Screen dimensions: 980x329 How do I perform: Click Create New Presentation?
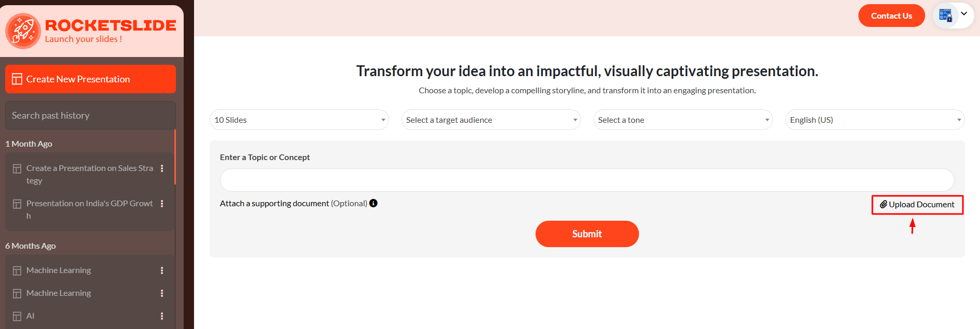coord(91,79)
